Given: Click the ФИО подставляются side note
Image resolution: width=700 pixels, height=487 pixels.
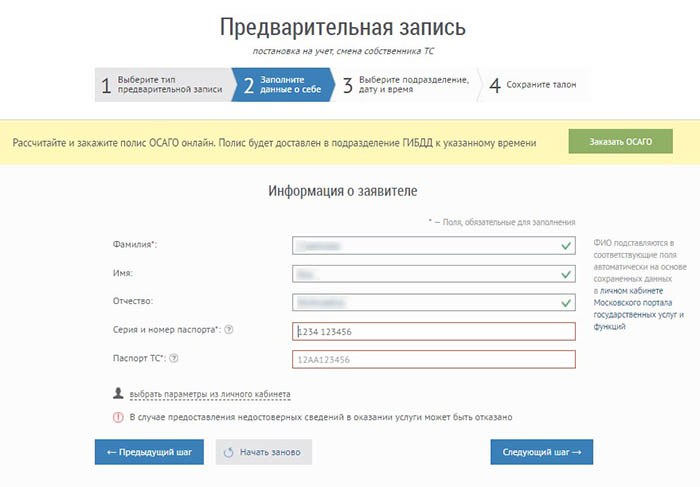Looking at the screenshot, I should (640, 285).
